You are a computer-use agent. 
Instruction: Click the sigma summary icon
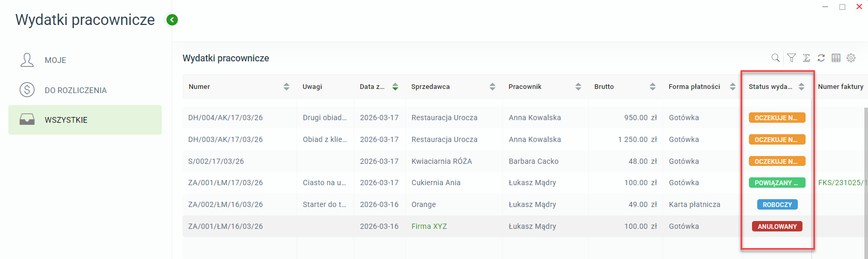(x=806, y=58)
